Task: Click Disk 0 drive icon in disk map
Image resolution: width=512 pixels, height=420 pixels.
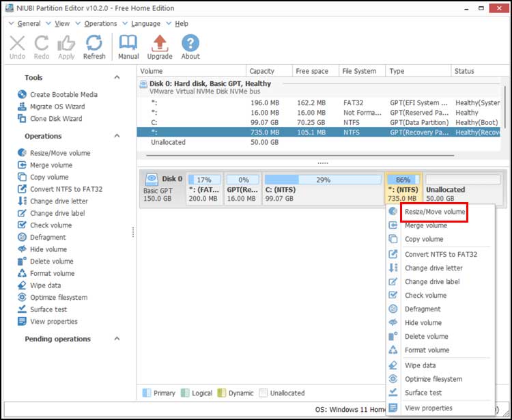Action: (152, 180)
